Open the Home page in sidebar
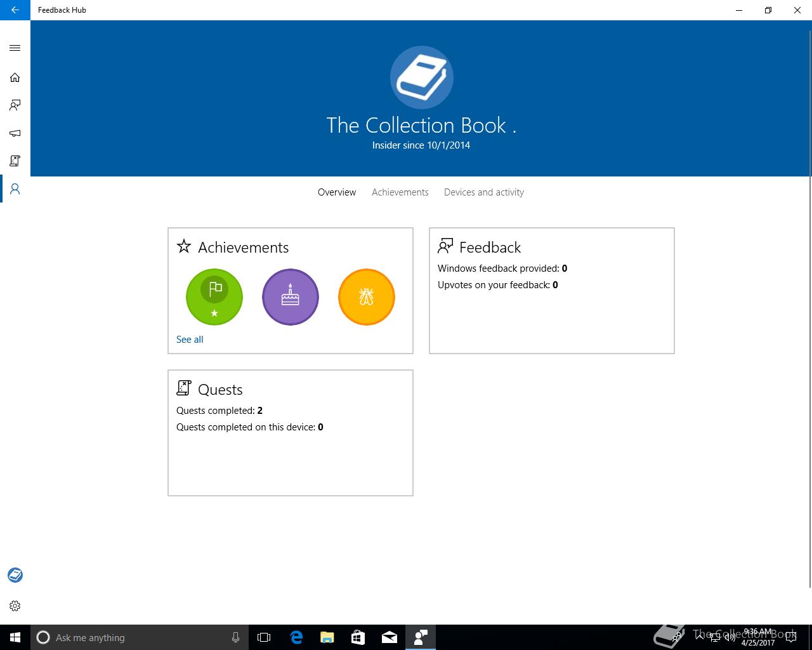The height and width of the screenshot is (650, 812). tap(15, 77)
